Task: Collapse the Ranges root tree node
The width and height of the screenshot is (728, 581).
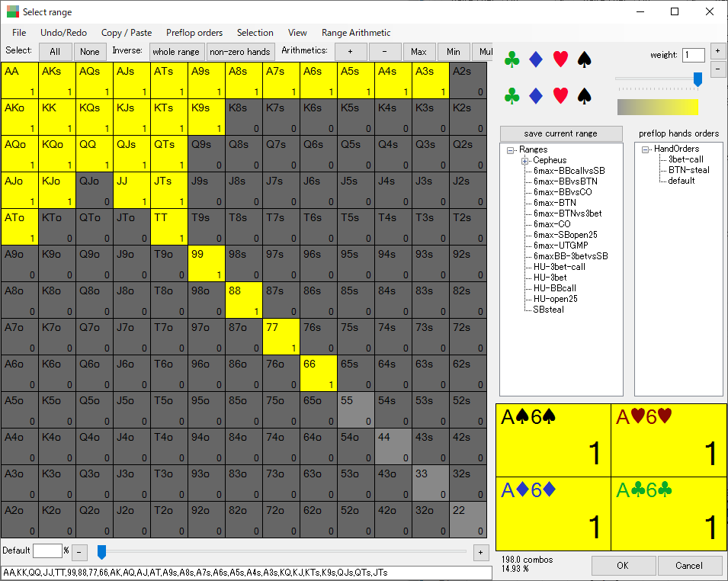Action: tap(511, 150)
